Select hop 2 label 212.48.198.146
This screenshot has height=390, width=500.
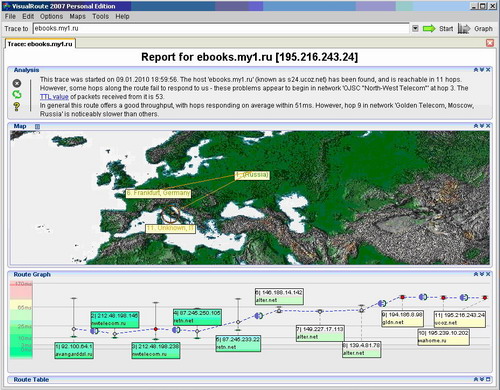(115, 320)
